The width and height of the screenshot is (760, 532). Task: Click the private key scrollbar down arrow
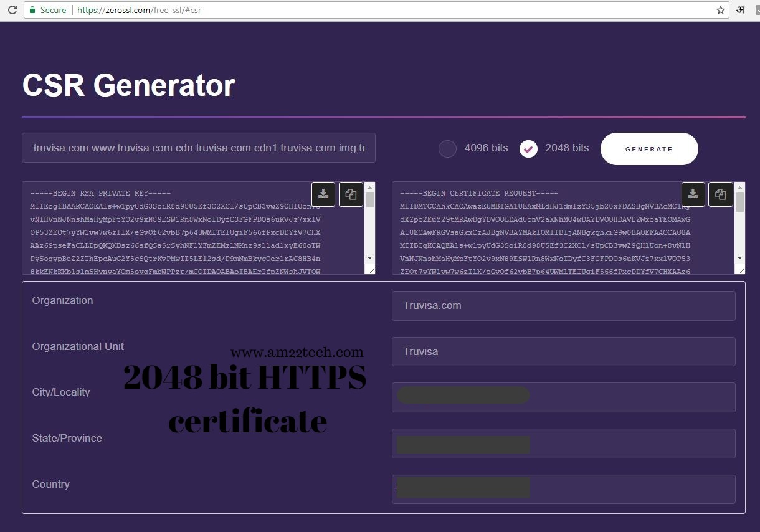370,258
